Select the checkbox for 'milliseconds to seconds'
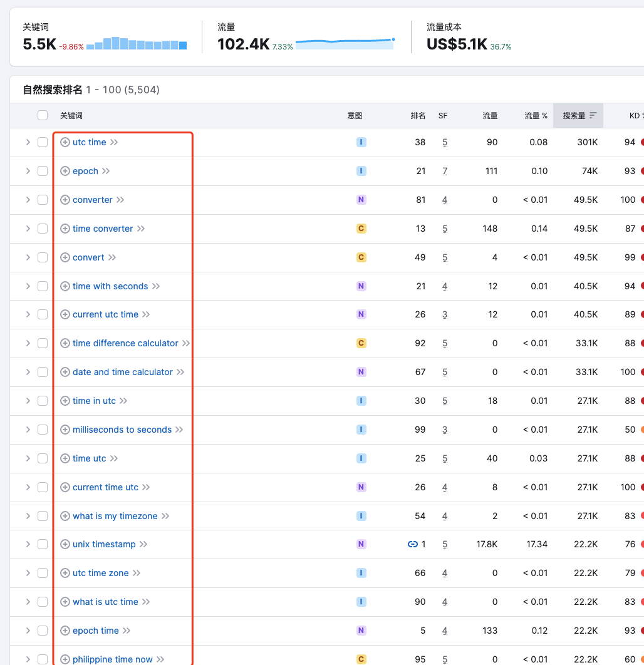Image resolution: width=644 pixels, height=665 pixels. (43, 430)
